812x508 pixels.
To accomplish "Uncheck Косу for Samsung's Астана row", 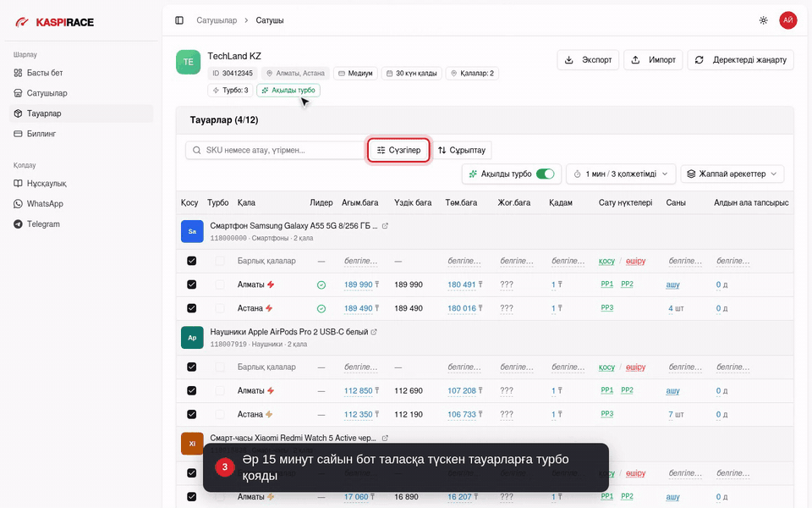I will [x=192, y=308].
